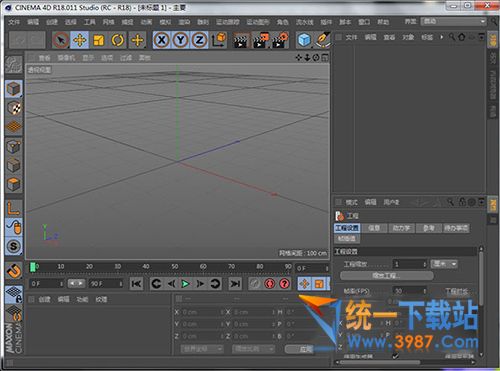Open the MoGraph menu (运动图形)
Image resolution: width=500 pixels, height=371 pixels.
point(258,22)
